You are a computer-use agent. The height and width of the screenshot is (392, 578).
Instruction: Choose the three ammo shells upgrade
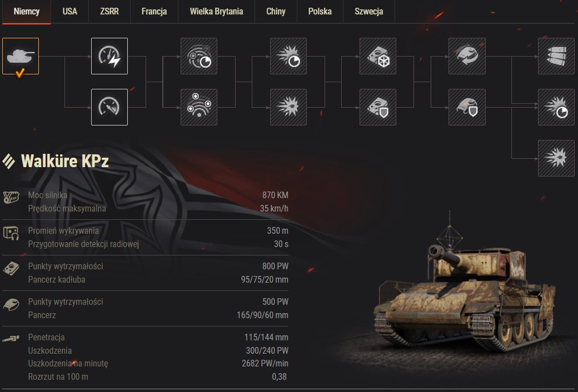coord(556,56)
